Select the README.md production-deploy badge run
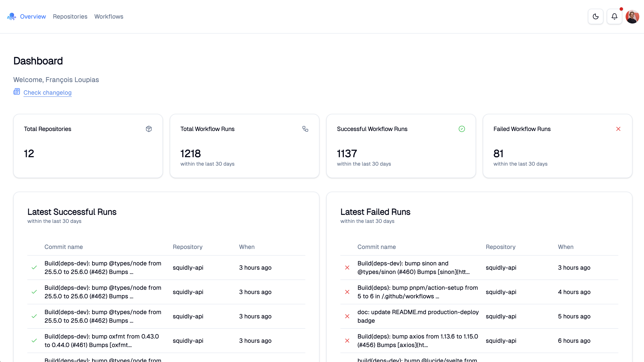Image resolution: width=644 pixels, height=362 pixels. (418, 316)
